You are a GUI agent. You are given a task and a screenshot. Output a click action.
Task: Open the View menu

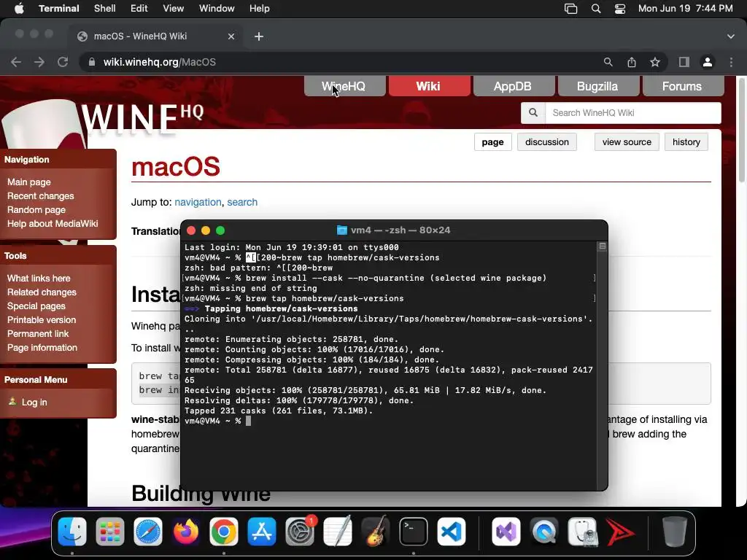pyautogui.click(x=173, y=9)
